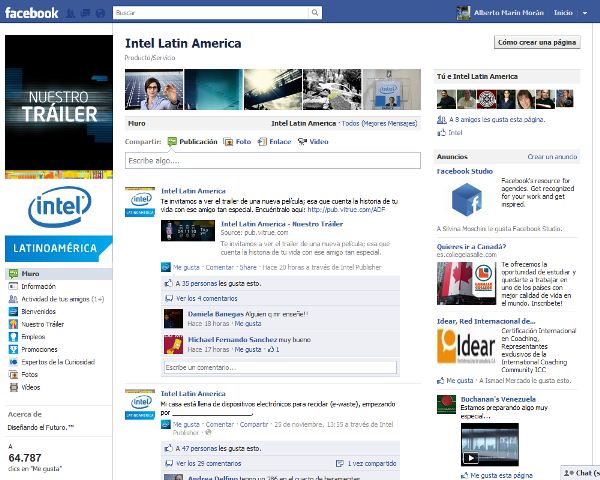The image size is (600, 480).
Task: Open Michael Fernando Sanchez avatar
Action: coord(173,344)
